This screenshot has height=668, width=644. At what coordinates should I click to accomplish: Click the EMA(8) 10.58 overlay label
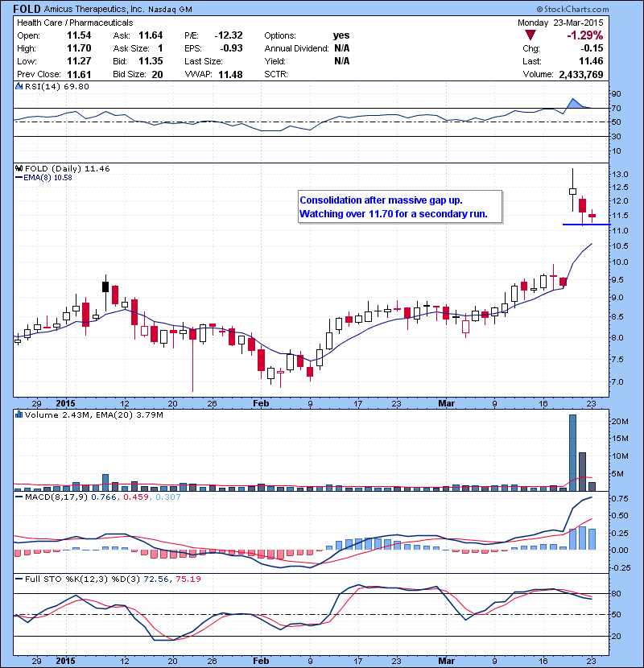click(47, 178)
